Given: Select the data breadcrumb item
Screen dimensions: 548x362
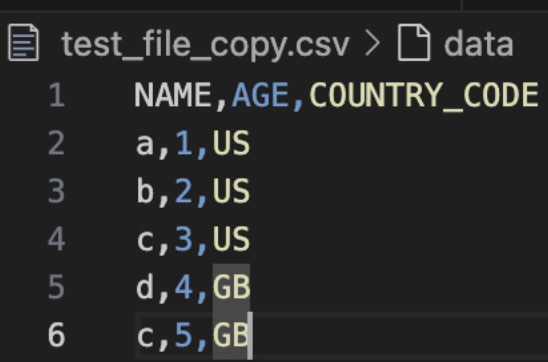Looking at the screenshot, I should point(478,45).
